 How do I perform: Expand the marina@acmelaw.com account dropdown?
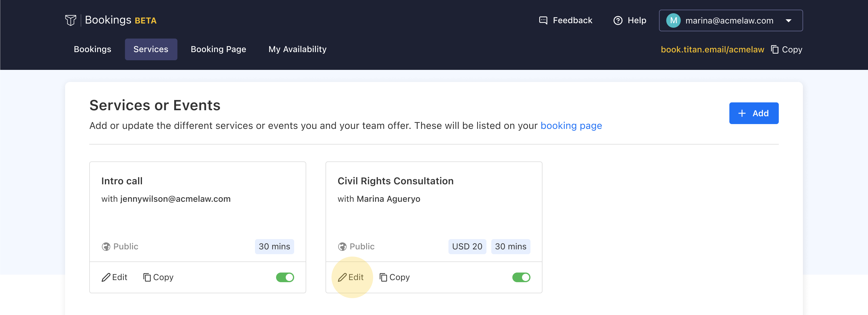pyautogui.click(x=788, y=20)
